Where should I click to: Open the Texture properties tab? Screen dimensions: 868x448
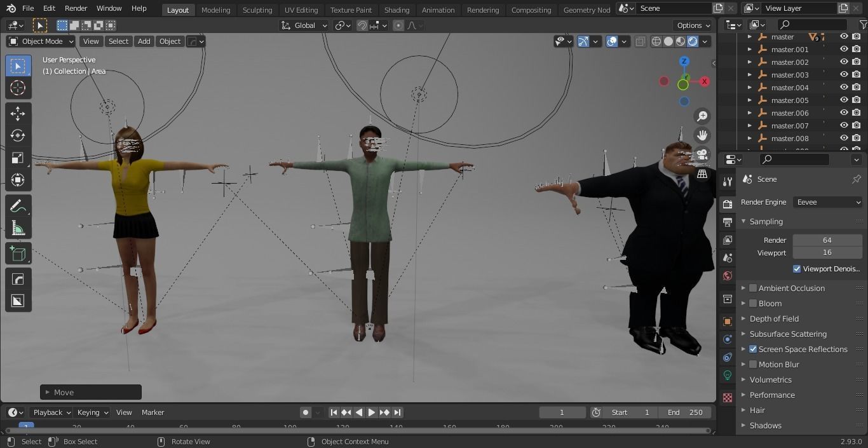(x=728, y=397)
